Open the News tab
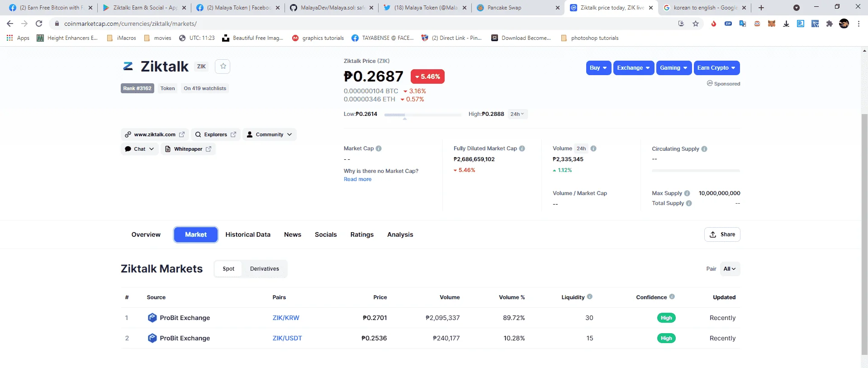 293,234
